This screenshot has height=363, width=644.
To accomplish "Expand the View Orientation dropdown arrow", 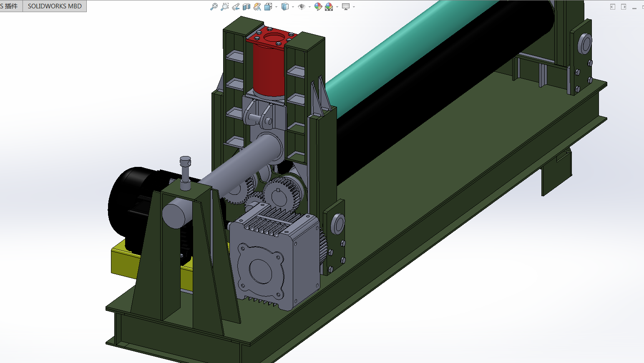I will [276, 7].
